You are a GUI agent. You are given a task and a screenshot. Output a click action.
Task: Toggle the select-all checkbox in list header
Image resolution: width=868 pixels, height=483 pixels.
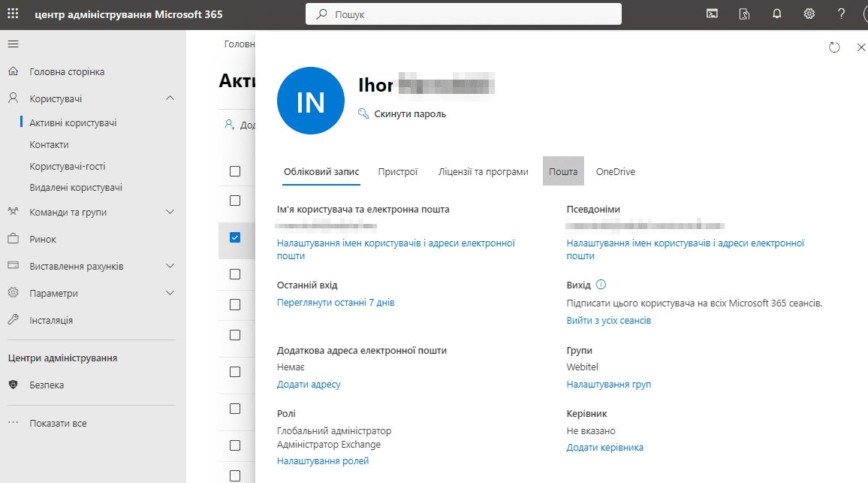[235, 171]
